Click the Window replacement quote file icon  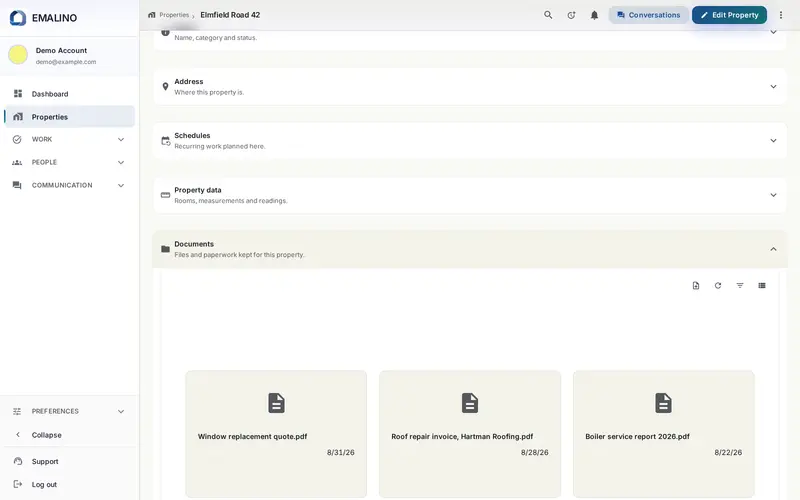[x=276, y=403]
